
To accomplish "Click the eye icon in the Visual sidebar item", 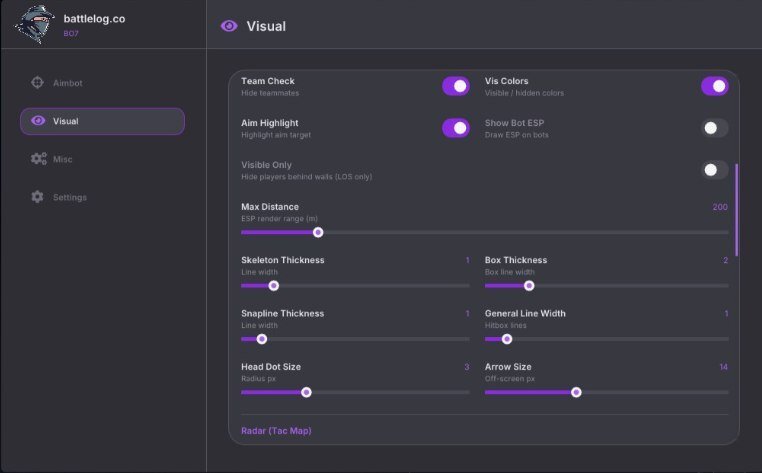I will (x=38, y=121).
